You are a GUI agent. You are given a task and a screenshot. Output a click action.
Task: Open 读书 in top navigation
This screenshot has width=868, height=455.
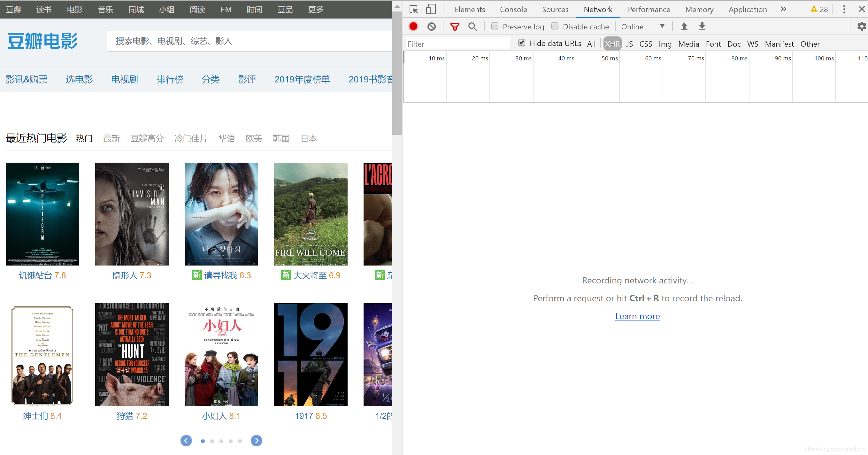coord(44,9)
